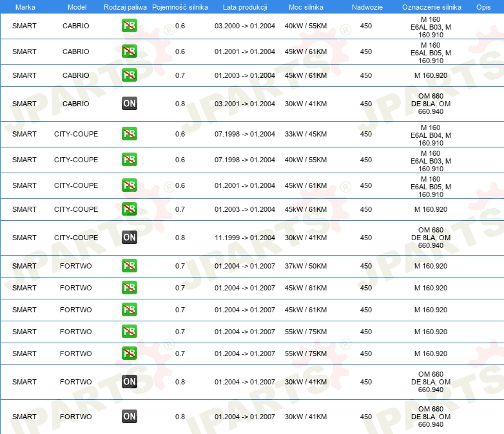Click OM 660 DE 8LA code in CABRIO row
The image size is (504, 434).
point(431,104)
